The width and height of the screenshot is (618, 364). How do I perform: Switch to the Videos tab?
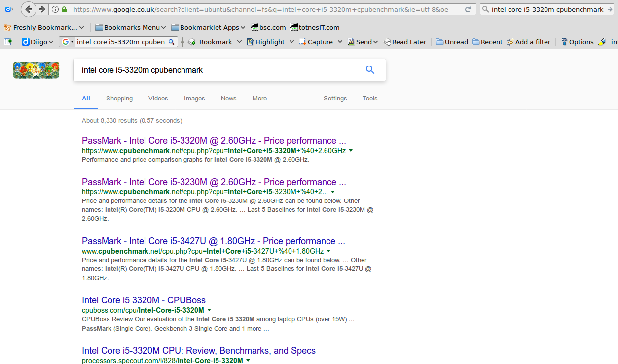158,99
